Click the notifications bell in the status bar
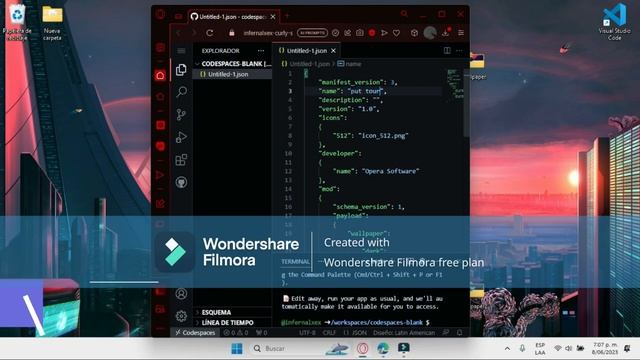Image resolution: width=640 pixels, height=360 pixels. tap(460, 333)
